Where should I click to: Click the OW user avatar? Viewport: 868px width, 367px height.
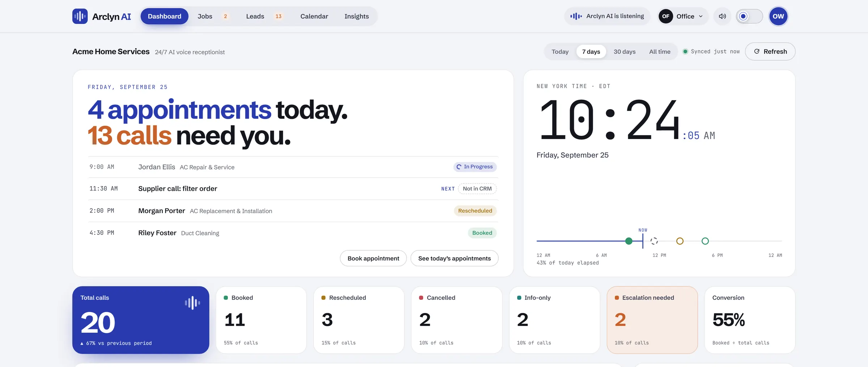[x=778, y=16]
